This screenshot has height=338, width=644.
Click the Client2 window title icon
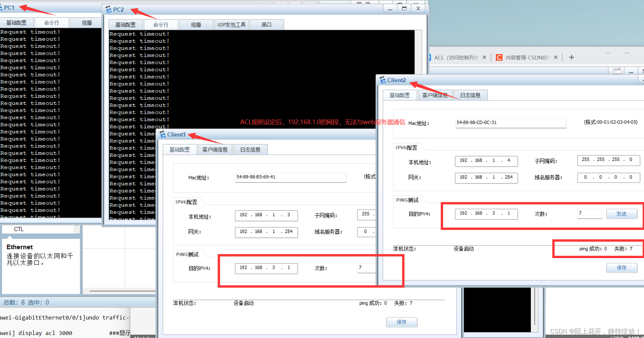pos(383,80)
